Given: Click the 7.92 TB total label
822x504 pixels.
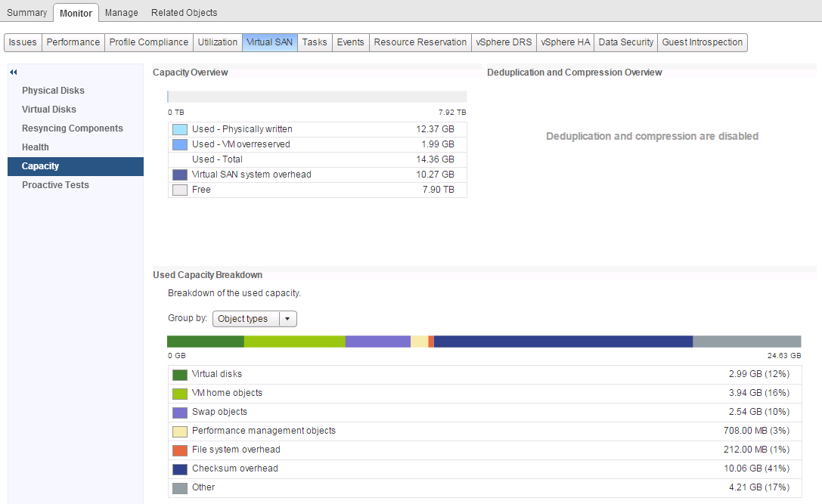Looking at the screenshot, I should 452,113.
